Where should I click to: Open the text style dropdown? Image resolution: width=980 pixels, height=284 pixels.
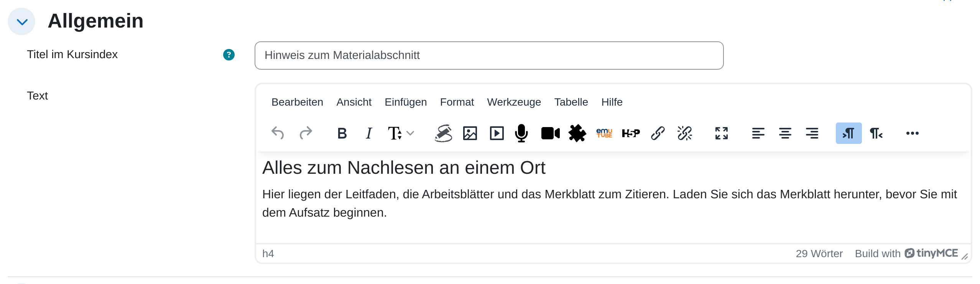click(x=401, y=133)
